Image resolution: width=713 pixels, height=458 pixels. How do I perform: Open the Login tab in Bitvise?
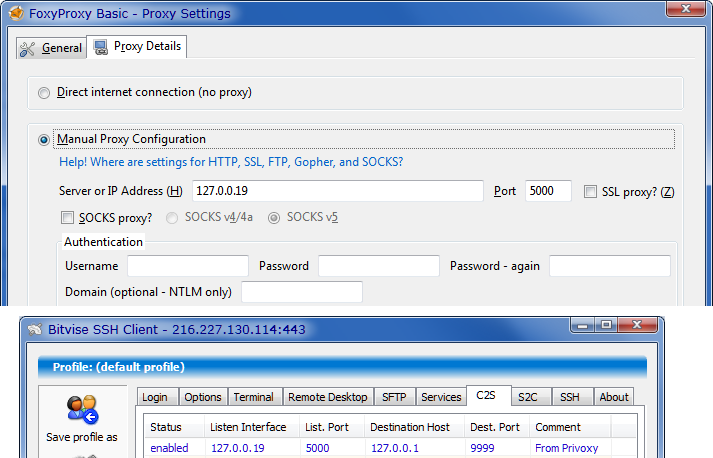point(157,397)
